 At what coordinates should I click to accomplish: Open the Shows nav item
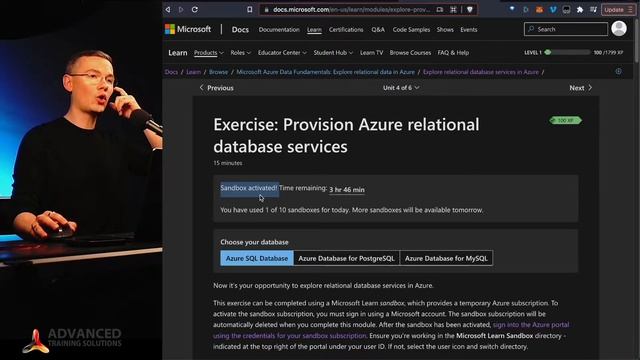click(445, 29)
